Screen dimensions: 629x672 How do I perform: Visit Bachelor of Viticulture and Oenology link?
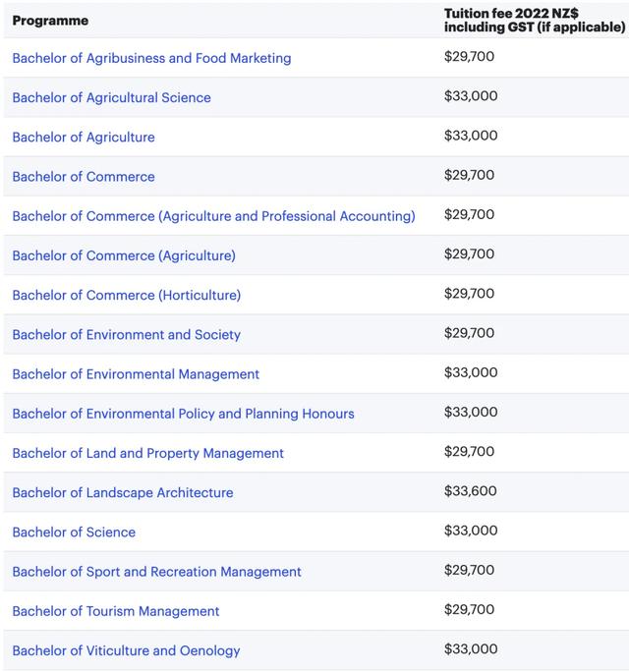[x=126, y=650]
